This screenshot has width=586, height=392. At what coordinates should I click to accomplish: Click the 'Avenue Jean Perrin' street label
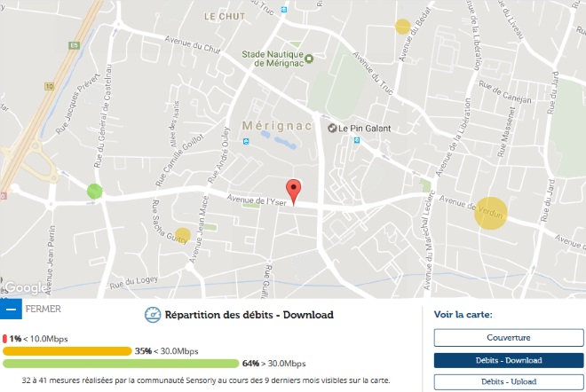pyautogui.click(x=51, y=260)
